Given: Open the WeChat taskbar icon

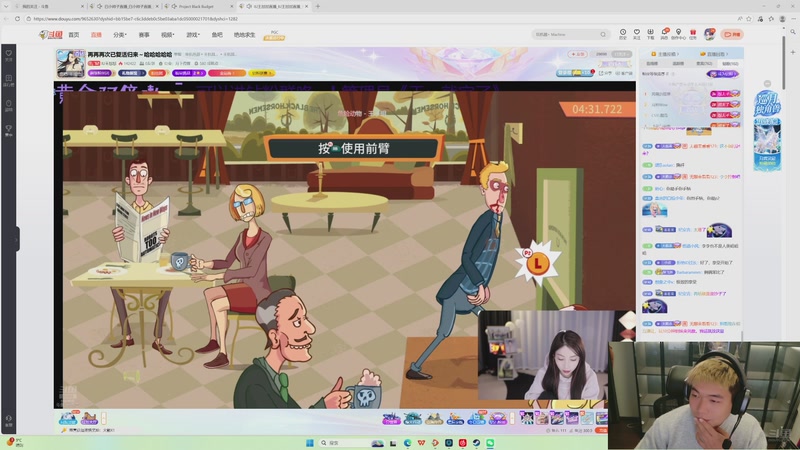Looking at the screenshot, I should click(x=490, y=443).
